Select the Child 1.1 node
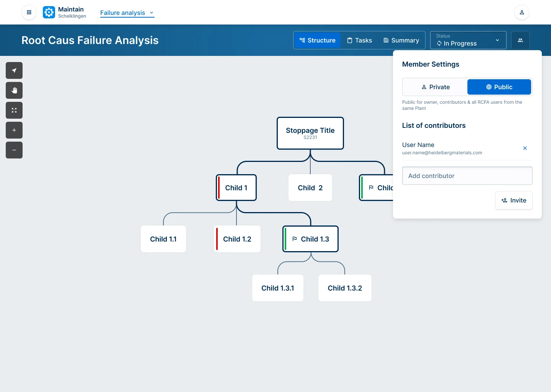The image size is (551, 392). point(163,239)
